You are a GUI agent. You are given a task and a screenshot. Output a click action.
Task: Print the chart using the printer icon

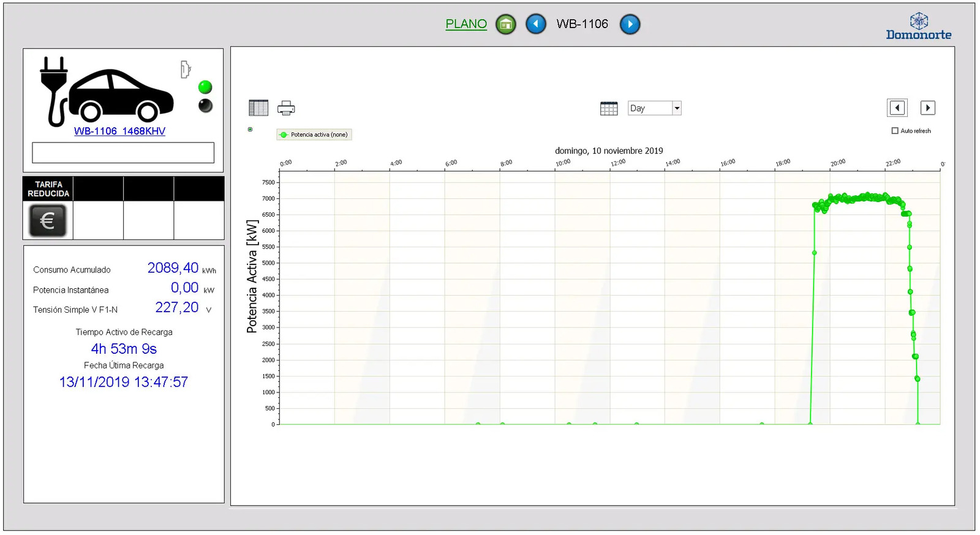coord(286,108)
